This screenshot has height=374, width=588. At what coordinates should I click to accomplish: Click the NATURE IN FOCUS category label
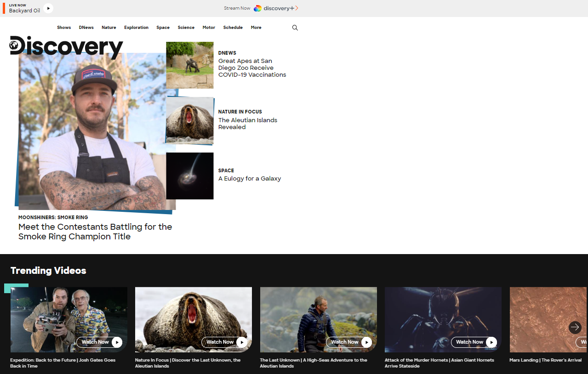tap(240, 112)
